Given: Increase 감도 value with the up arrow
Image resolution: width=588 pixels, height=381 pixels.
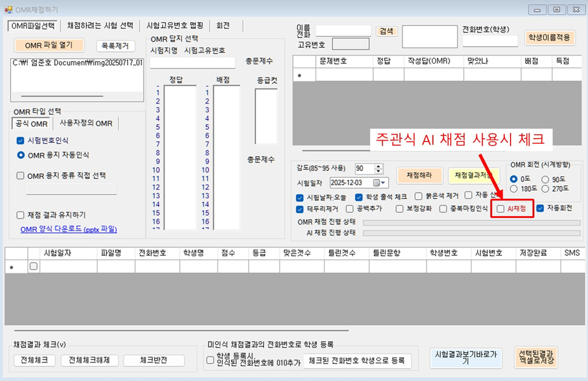Looking at the screenshot, I should [378, 166].
